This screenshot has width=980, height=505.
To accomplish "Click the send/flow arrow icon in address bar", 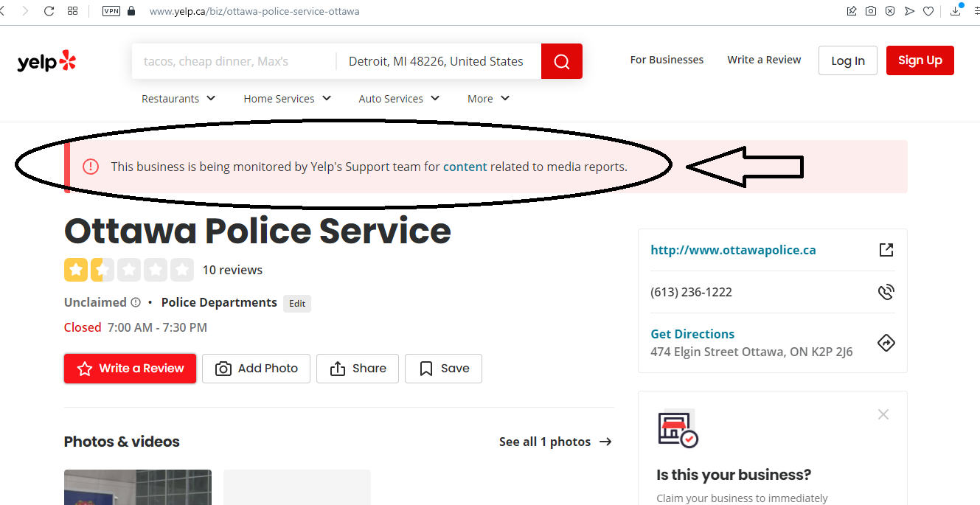I will tap(909, 11).
